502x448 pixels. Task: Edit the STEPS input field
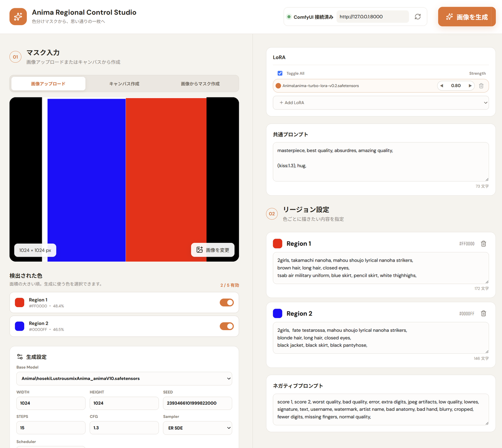click(51, 428)
